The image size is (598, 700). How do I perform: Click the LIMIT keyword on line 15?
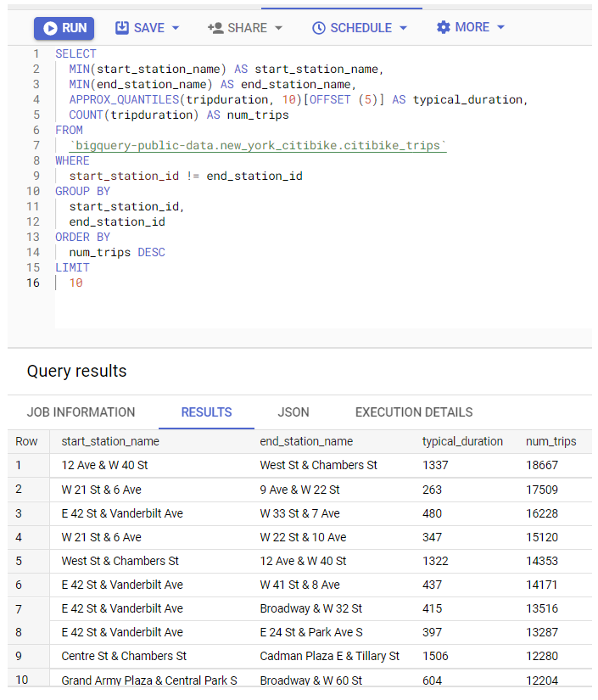[72, 267]
